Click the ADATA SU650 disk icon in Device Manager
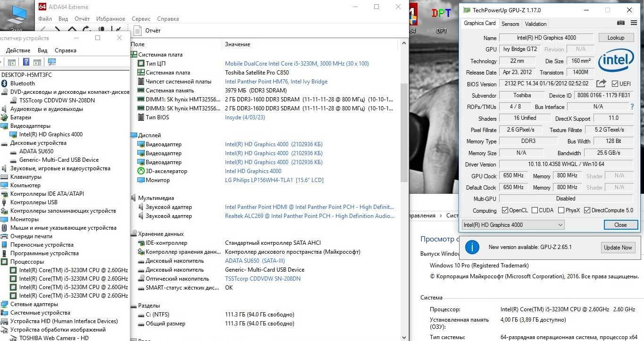Image resolution: width=644 pixels, height=341 pixels. pyautogui.click(x=14, y=151)
